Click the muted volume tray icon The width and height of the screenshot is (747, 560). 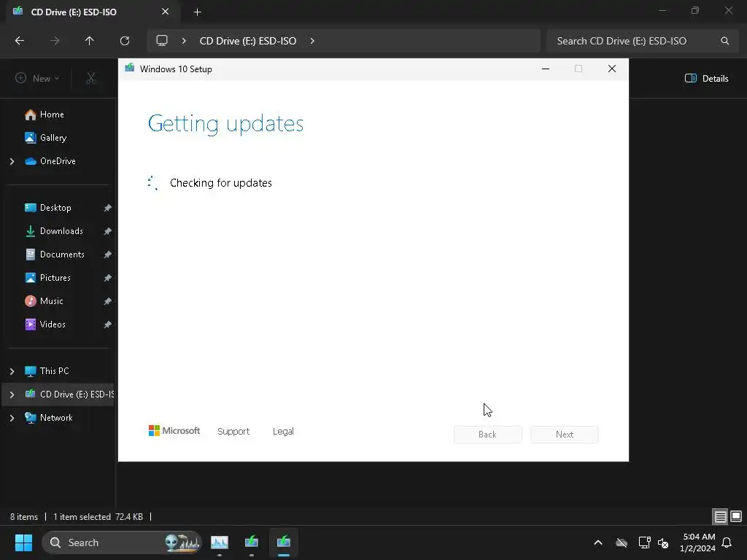pyautogui.click(x=663, y=542)
